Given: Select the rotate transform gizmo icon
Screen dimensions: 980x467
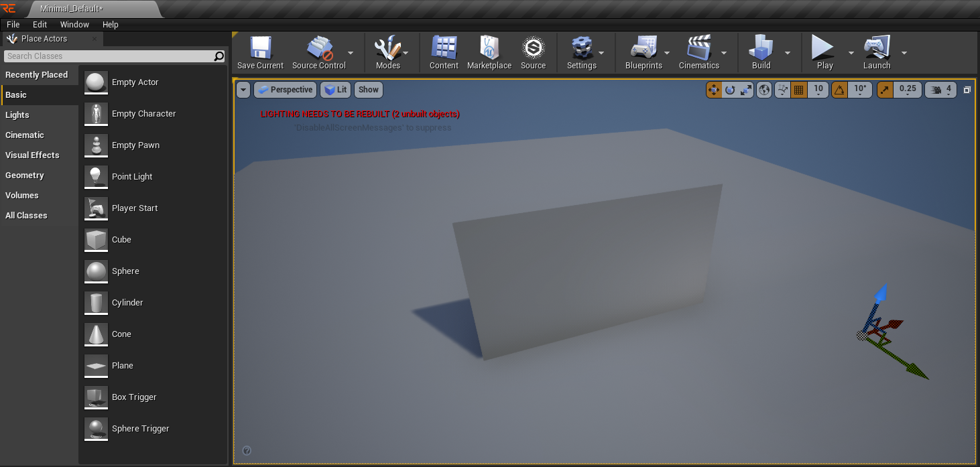Looking at the screenshot, I should [x=730, y=90].
